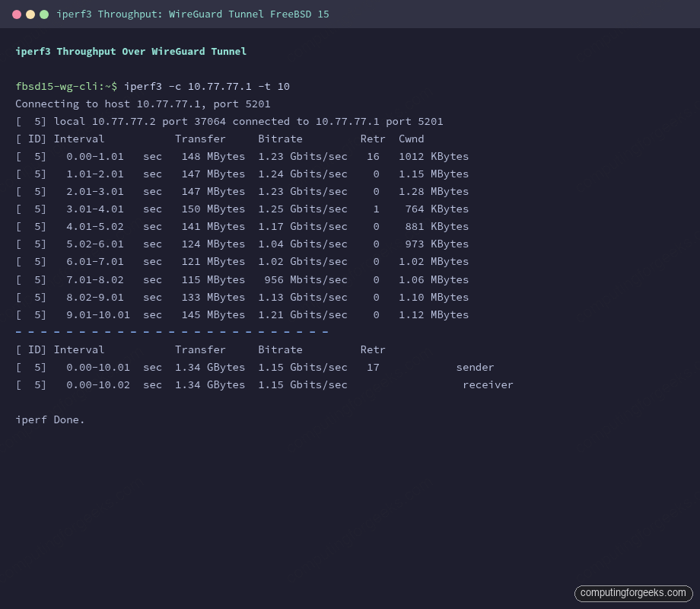Image resolution: width=700 pixels, height=609 pixels.
Task: Select the Bitrate column header
Action: coord(280,139)
